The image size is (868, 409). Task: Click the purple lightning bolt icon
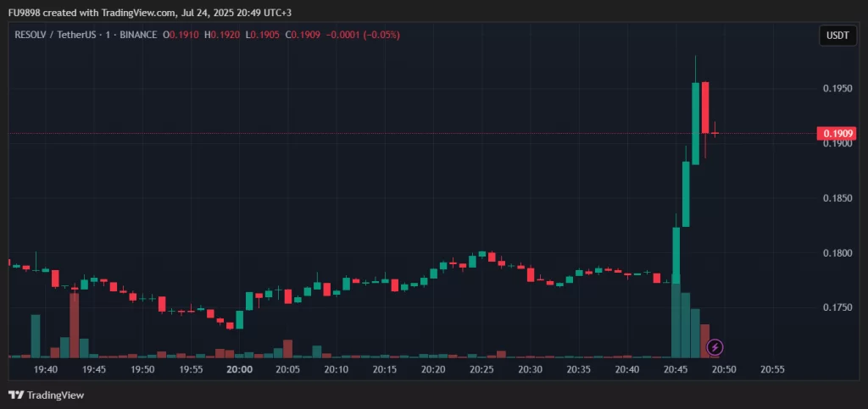click(715, 346)
